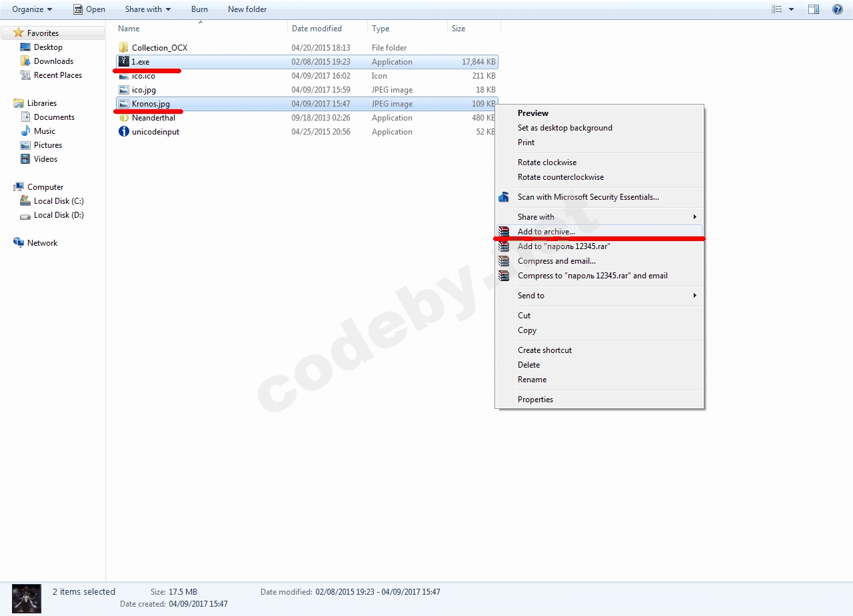Click WinRAR icon beside Add to archive

tap(504, 232)
